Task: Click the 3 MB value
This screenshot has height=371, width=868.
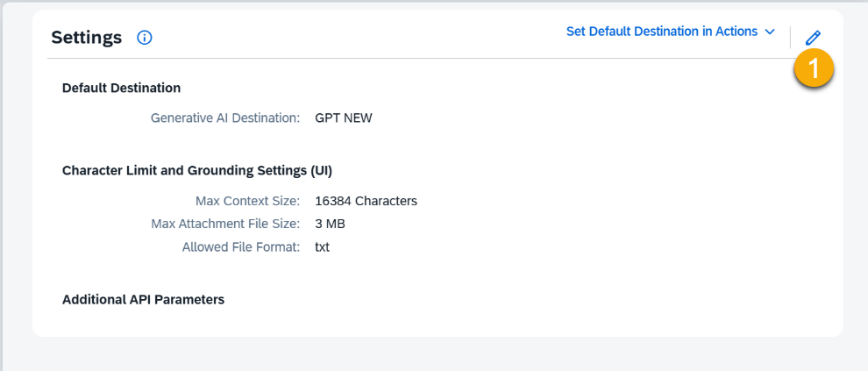Action: pos(330,224)
